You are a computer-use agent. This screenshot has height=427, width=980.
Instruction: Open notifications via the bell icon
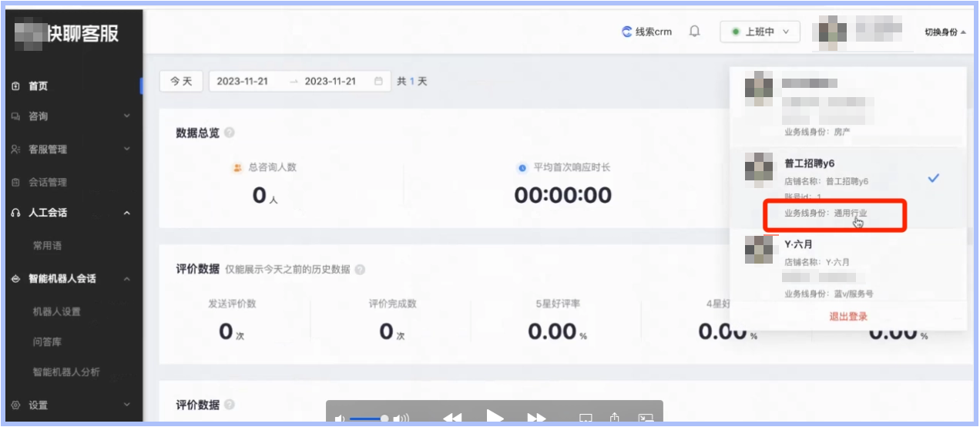point(695,32)
